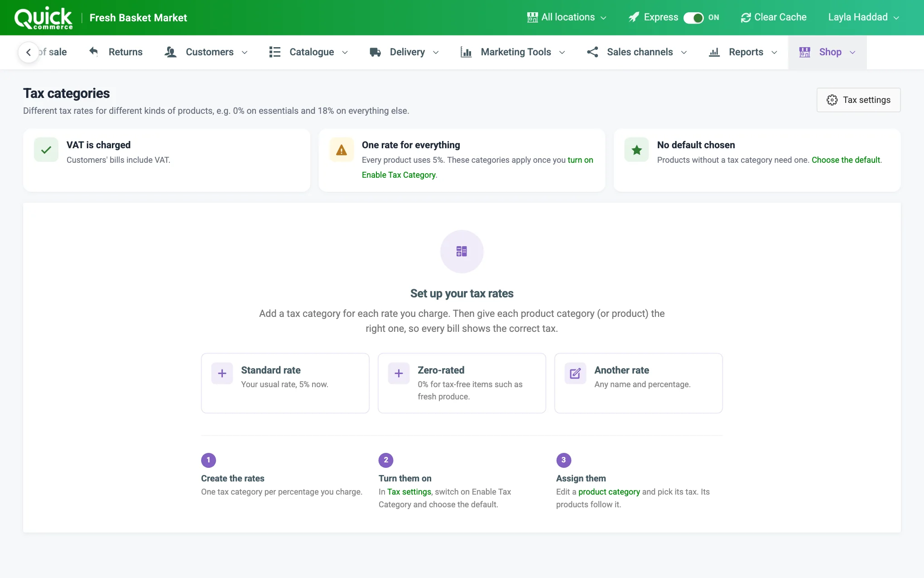The height and width of the screenshot is (578, 924).
Task: Click the Express rocket icon
Action: click(634, 17)
